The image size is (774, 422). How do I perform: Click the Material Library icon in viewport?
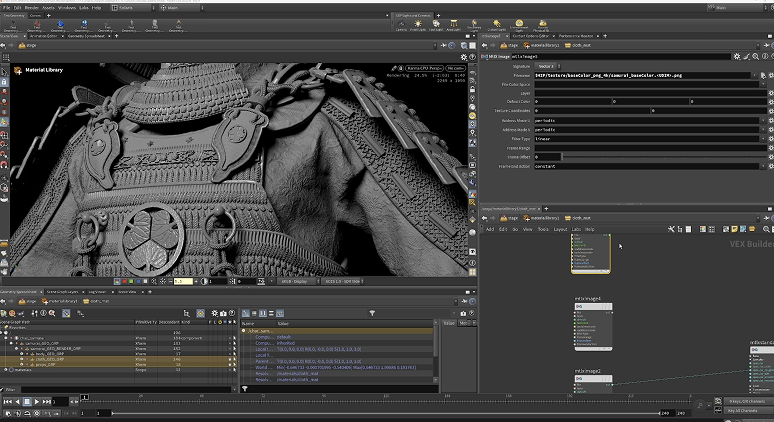[x=18, y=70]
